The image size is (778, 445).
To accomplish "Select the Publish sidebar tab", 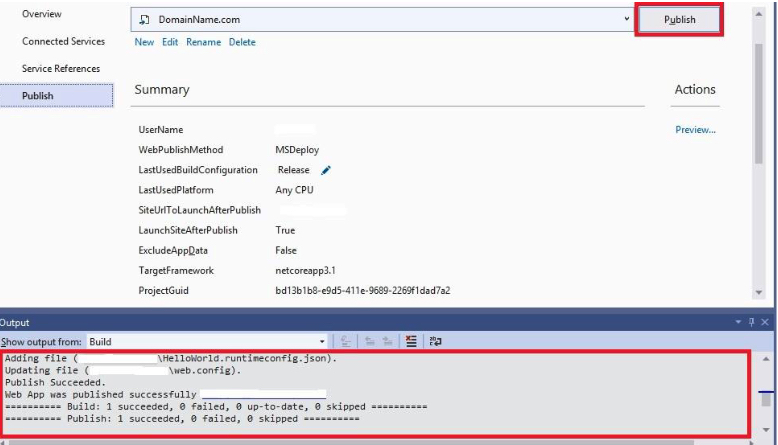I will pyautogui.click(x=57, y=95).
